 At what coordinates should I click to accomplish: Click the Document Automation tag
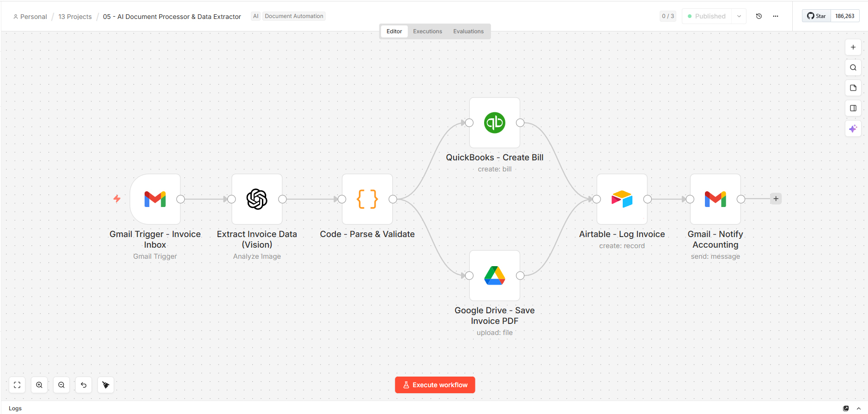[x=294, y=16]
